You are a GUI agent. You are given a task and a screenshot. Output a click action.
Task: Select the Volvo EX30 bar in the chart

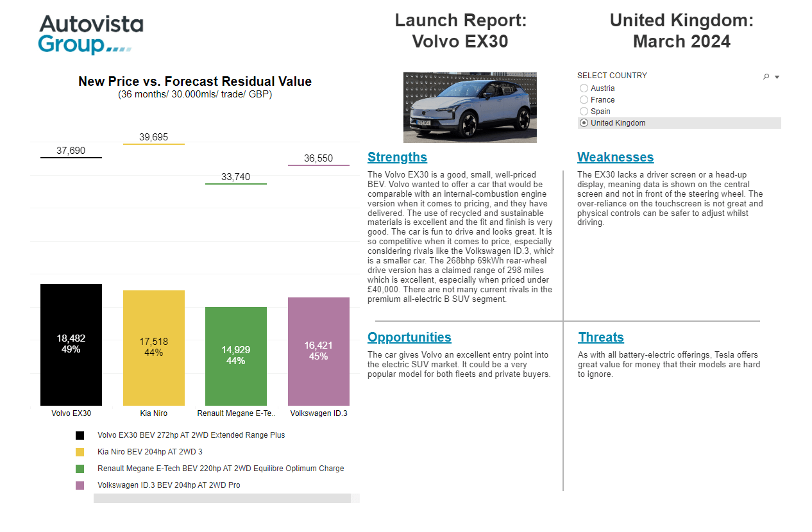point(71,344)
